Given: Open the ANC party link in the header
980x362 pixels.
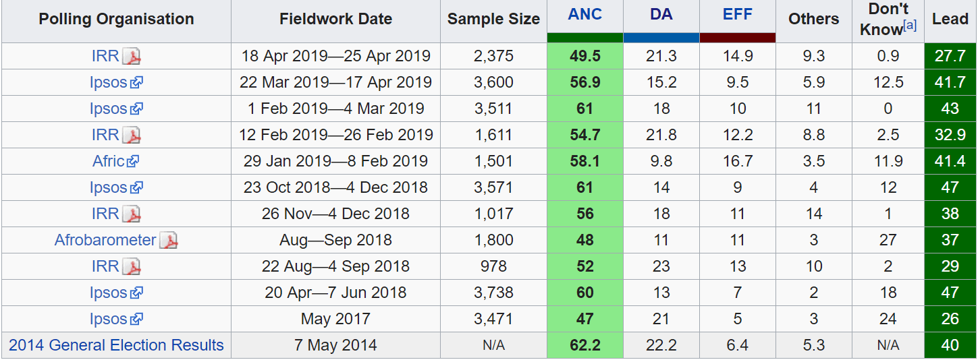Looking at the screenshot, I should click(584, 15).
